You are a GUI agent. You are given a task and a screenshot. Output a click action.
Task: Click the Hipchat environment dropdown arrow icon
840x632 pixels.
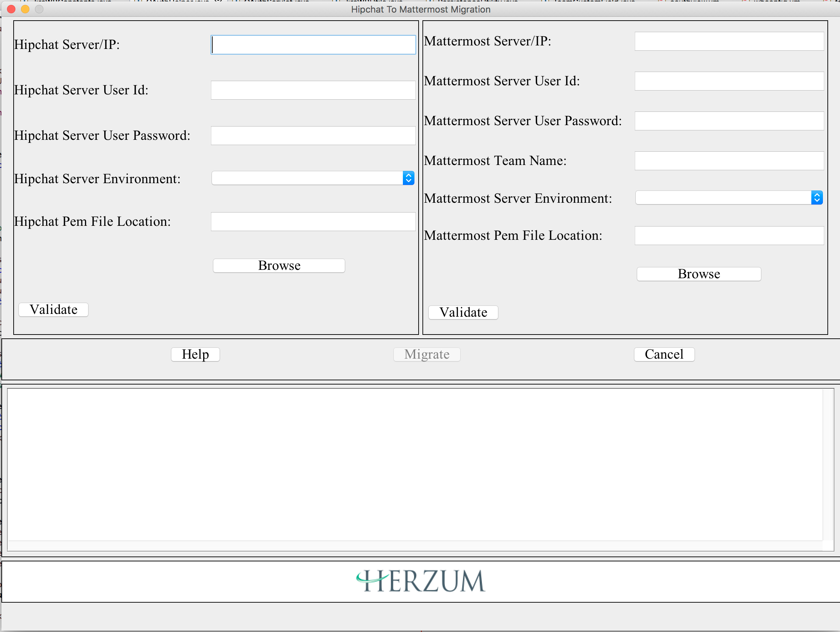point(408,178)
